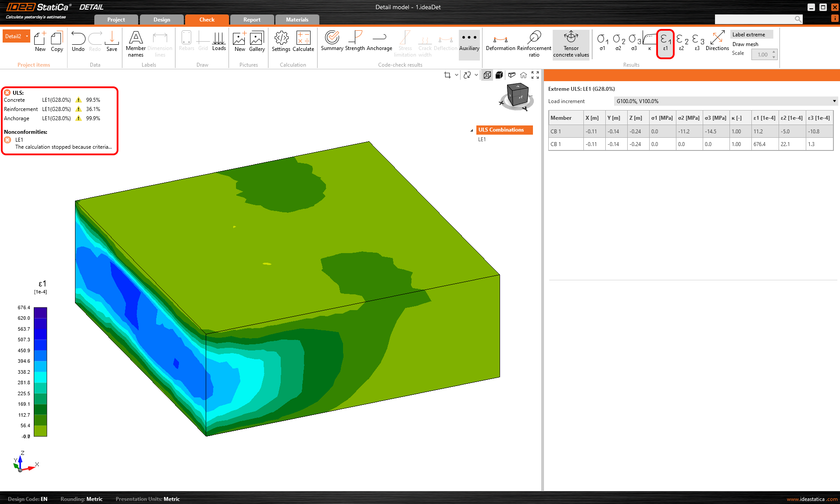
Task: Run the Calculate command
Action: tap(303, 43)
